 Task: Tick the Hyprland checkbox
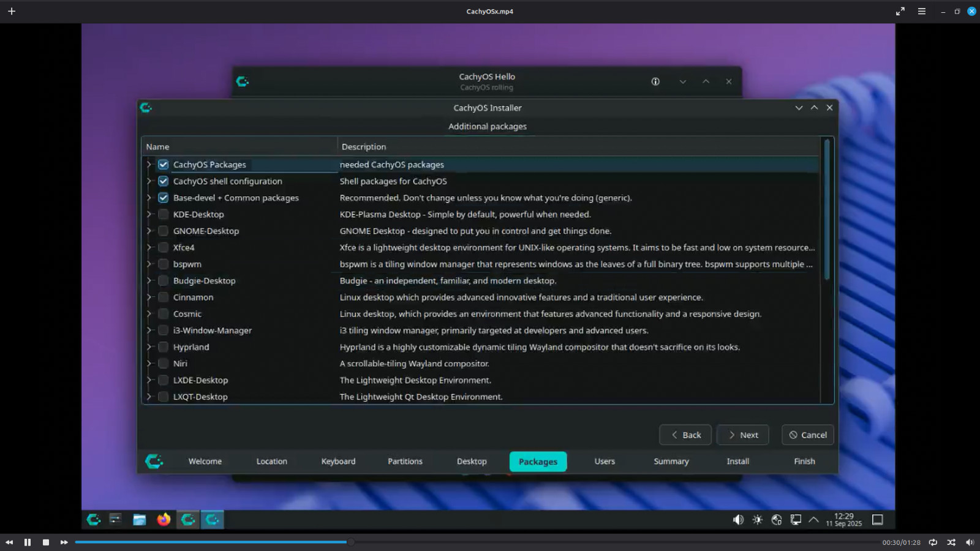click(x=163, y=347)
